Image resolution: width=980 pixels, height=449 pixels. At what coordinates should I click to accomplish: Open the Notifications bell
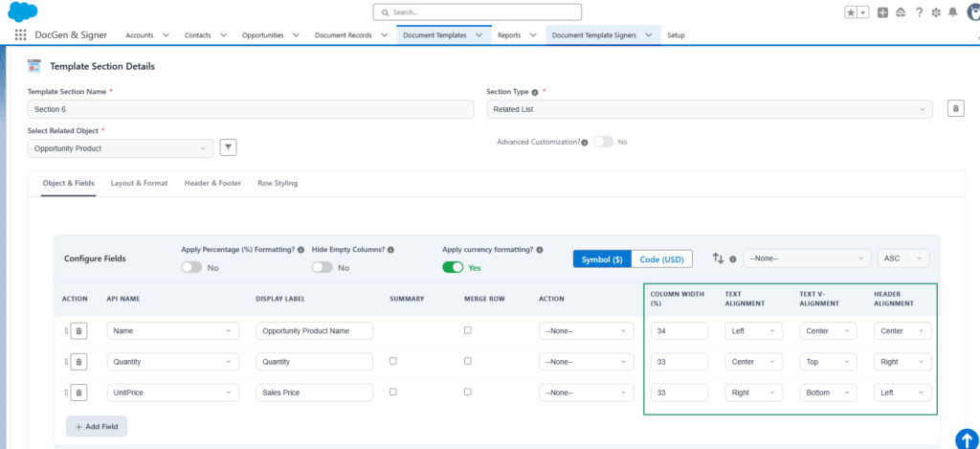coord(953,12)
